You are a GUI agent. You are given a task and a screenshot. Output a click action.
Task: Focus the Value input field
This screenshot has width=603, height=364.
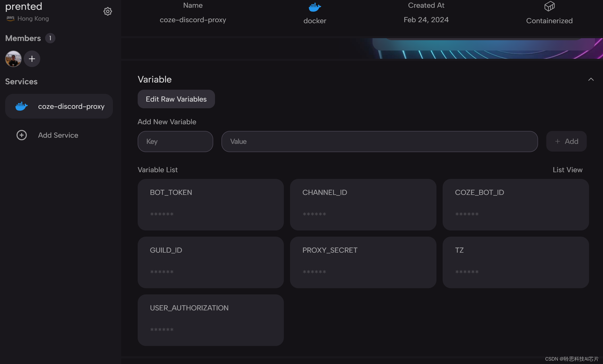[379, 142]
